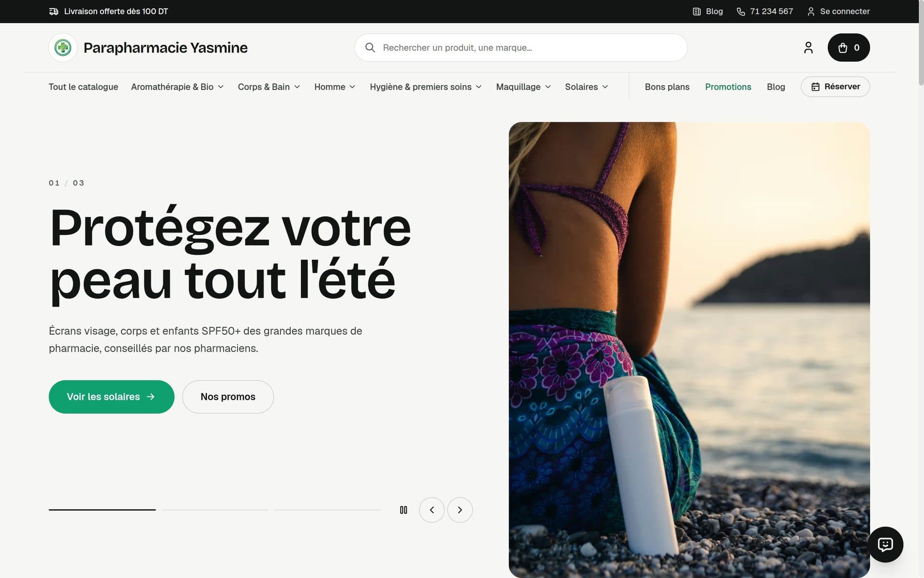Expand Hygiène & premiers soins menu
Image resolution: width=924 pixels, height=578 pixels.
426,87
